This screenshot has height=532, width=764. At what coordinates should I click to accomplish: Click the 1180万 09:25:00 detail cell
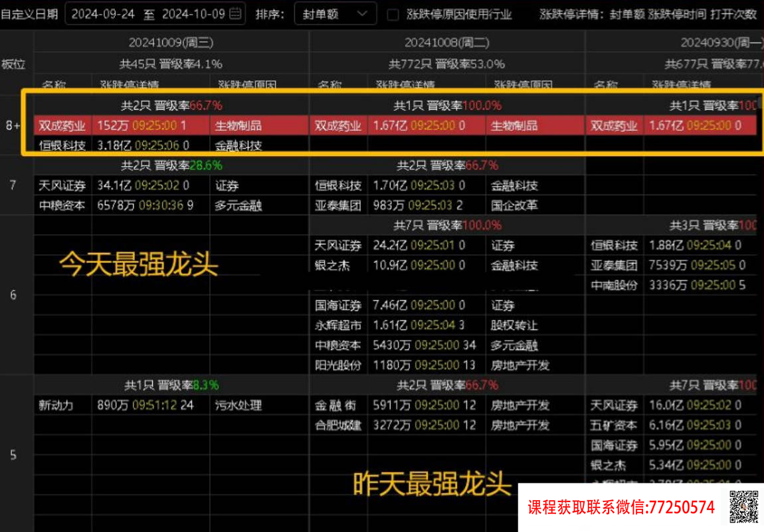[x=427, y=365]
